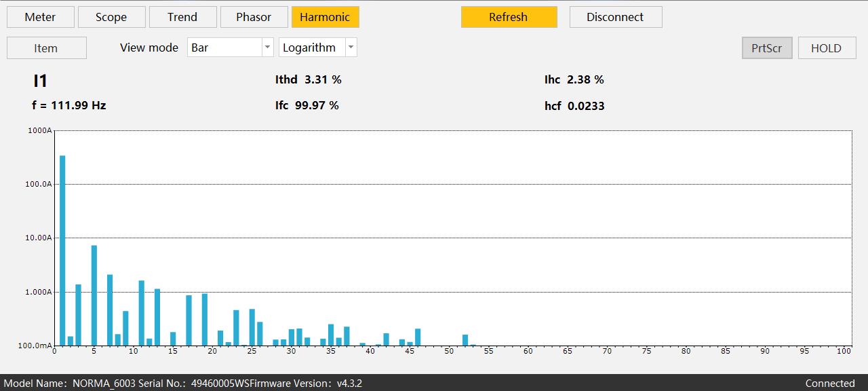Click the Connected status text
868x391 pixels.
(830, 384)
